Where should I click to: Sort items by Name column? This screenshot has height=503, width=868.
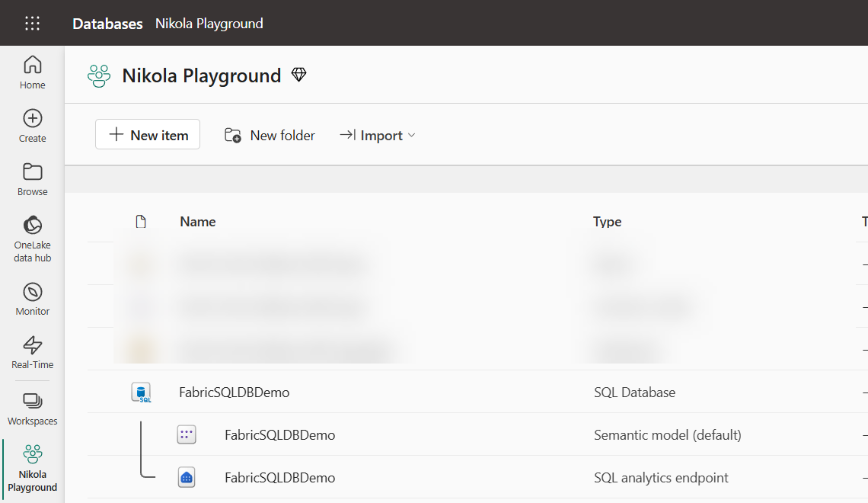click(x=198, y=222)
